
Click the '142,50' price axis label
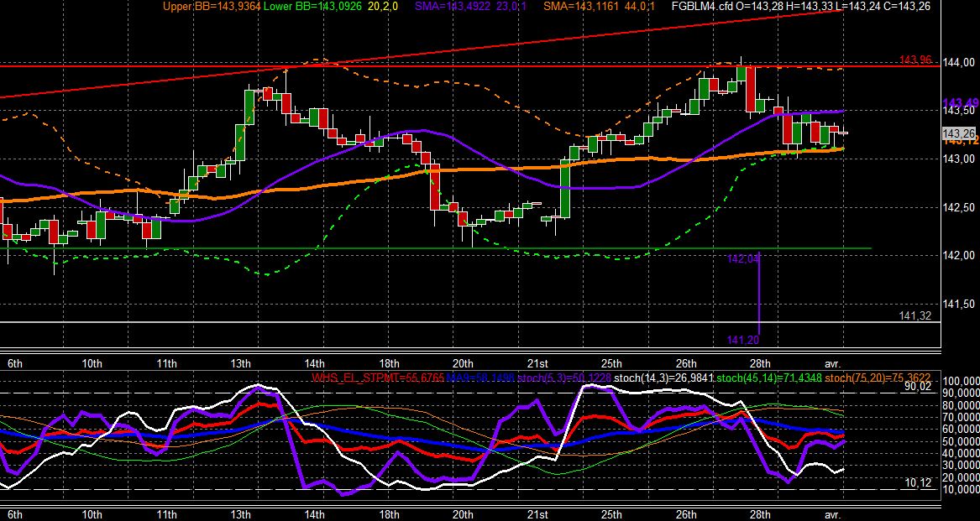click(960, 207)
